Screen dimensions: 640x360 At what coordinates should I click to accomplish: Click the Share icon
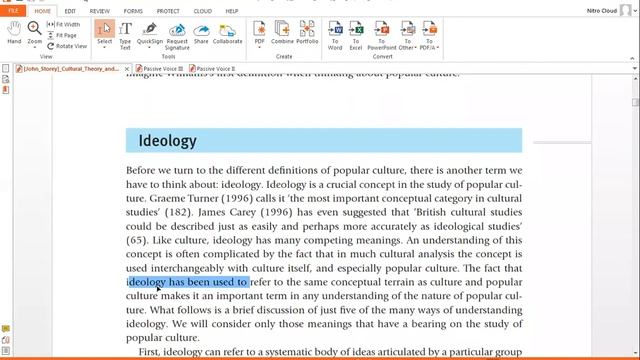[201, 32]
